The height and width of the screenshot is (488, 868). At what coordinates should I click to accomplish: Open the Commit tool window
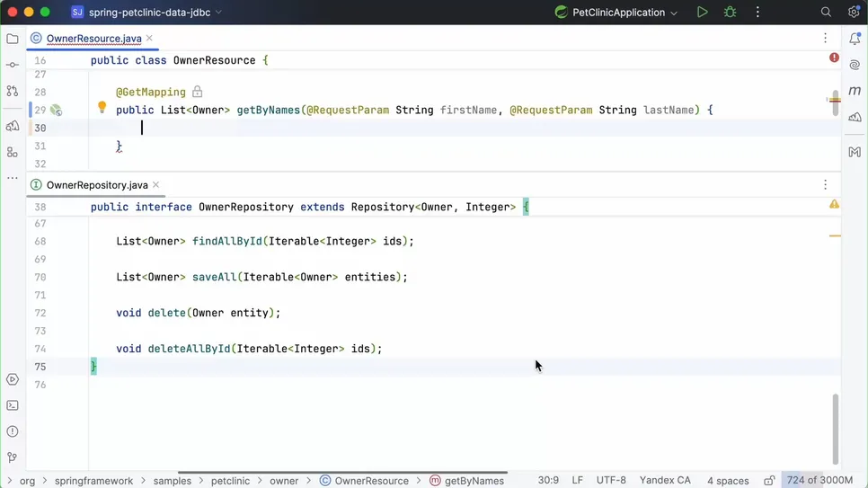pyautogui.click(x=13, y=65)
